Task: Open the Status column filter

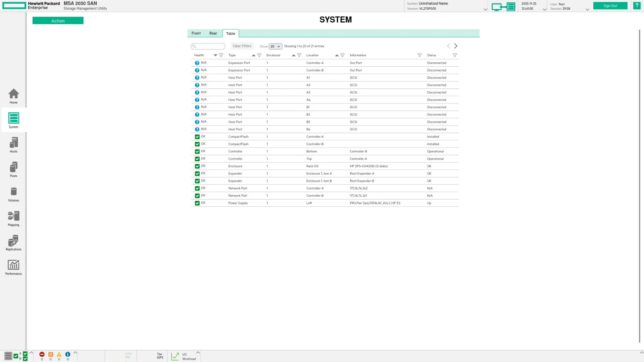Action: tap(455, 56)
